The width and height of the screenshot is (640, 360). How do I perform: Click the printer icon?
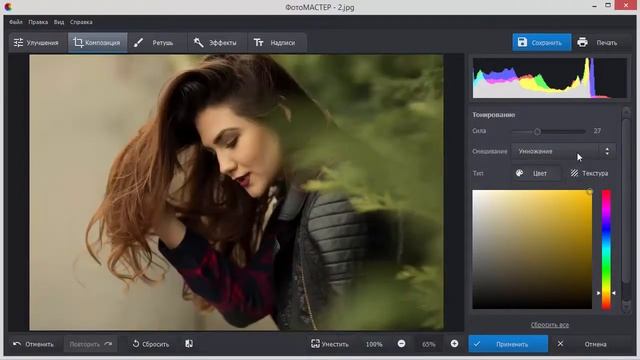point(582,42)
